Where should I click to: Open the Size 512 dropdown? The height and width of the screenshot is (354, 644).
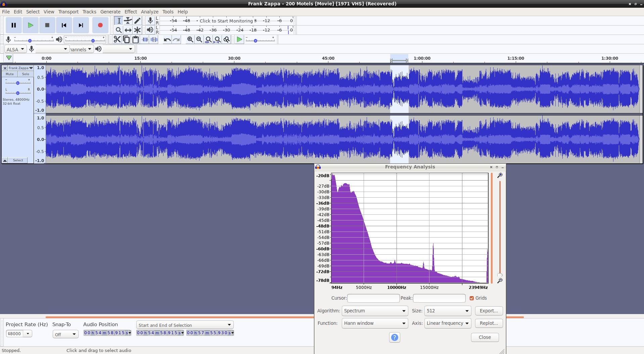[448, 311]
